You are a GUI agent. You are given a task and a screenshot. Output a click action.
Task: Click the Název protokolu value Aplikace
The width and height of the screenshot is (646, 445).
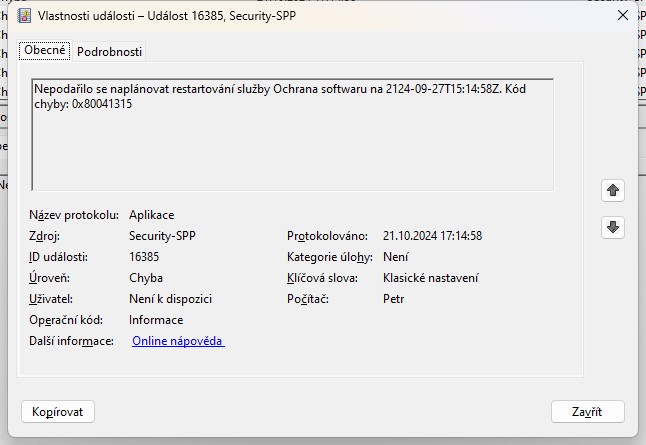151,215
